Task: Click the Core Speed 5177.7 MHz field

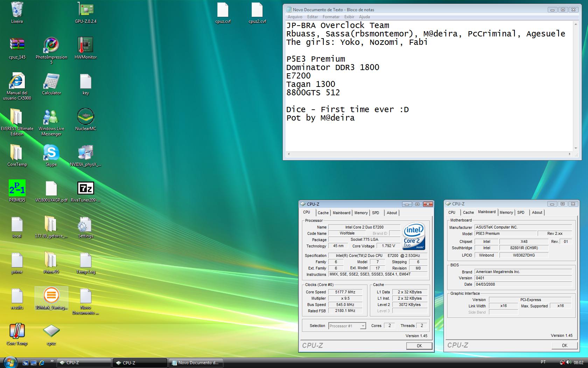Action: [345, 292]
